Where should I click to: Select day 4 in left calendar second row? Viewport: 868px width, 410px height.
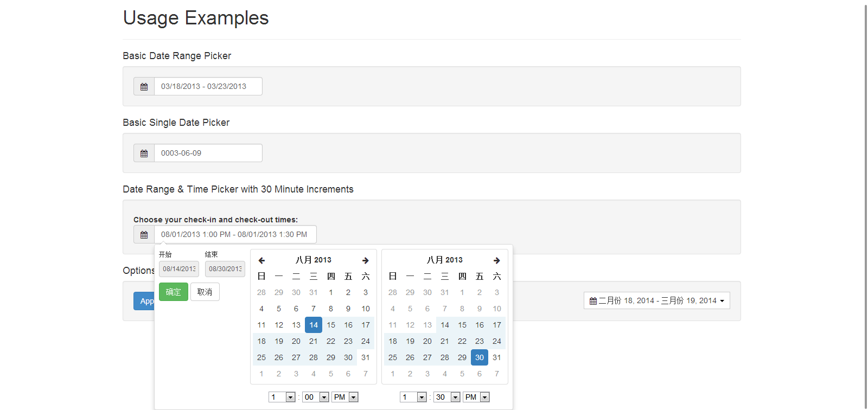coord(261,309)
